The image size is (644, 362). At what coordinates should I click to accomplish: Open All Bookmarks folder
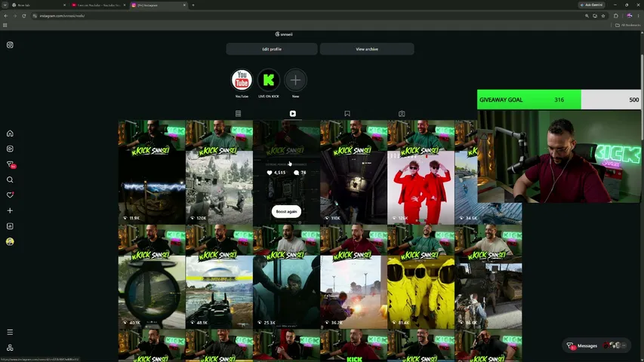coord(627,25)
